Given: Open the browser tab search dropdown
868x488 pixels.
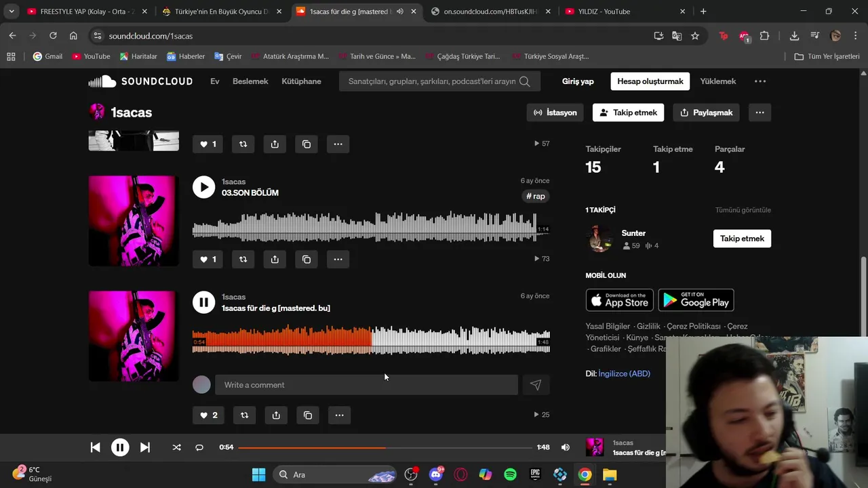Looking at the screenshot, I should point(11,12).
